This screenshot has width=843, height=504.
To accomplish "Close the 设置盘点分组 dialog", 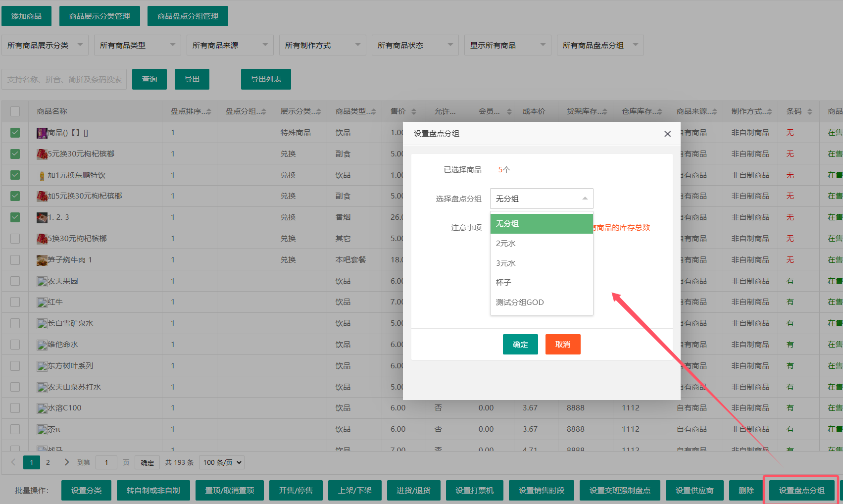I will tap(667, 134).
